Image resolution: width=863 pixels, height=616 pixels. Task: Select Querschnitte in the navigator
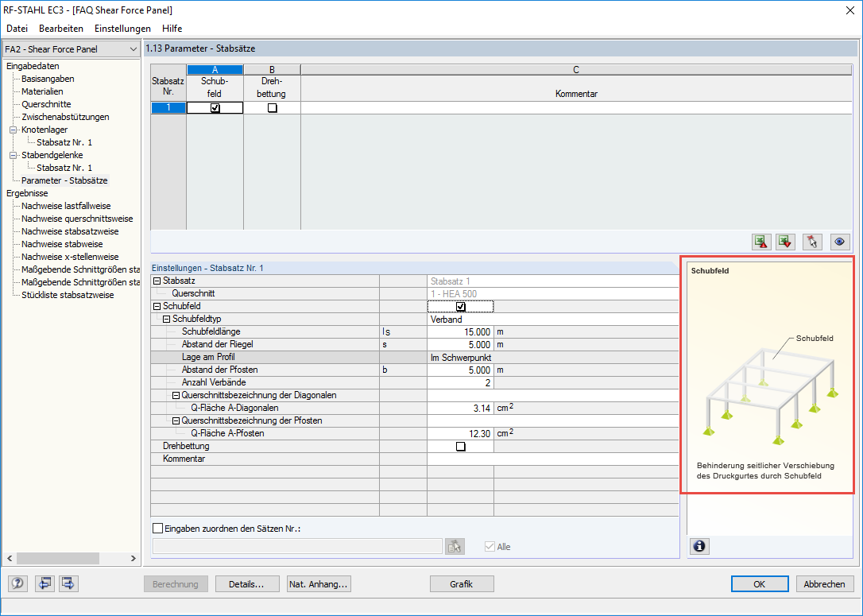(46, 104)
